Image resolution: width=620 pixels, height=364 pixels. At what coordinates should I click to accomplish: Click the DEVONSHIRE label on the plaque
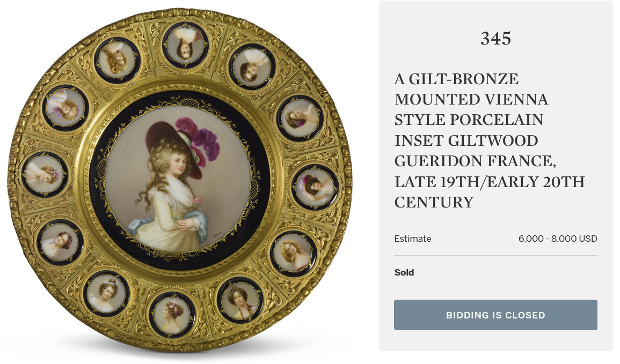coord(169,254)
